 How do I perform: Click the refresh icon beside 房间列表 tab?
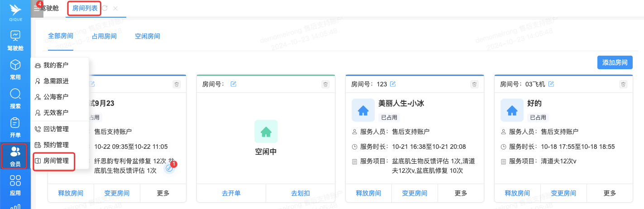[105, 8]
